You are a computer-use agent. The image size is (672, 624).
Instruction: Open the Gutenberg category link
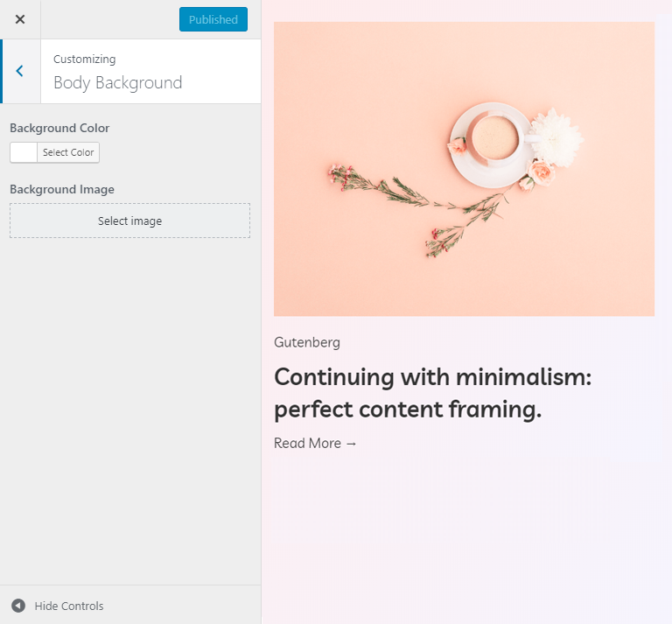(307, 342)
